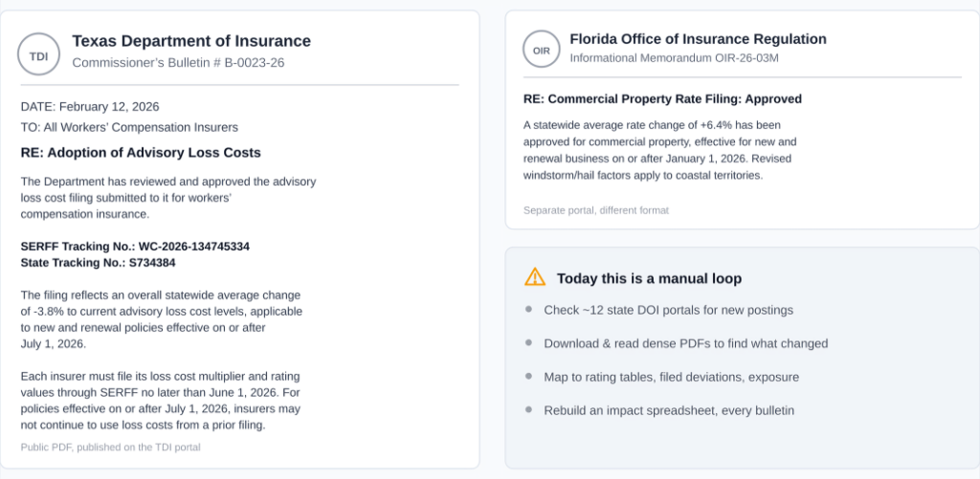Select the 'Texas Department of Insurance' heading
980x479 pixels.
click(x=191, y=41)
